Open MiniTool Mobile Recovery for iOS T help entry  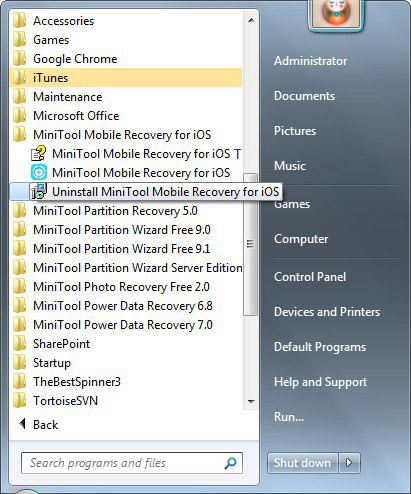147,154
